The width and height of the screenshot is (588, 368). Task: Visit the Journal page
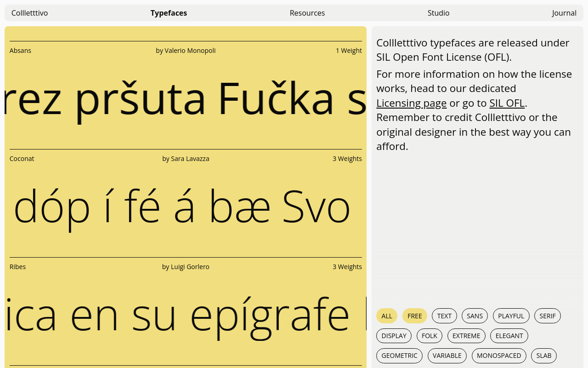pos(564,13)
